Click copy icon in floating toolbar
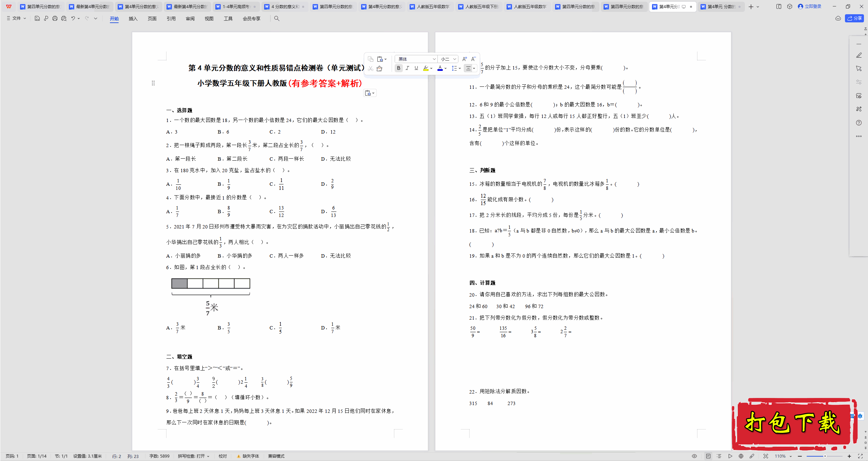Screen dimensions: 868x461 tap(371, 59)
